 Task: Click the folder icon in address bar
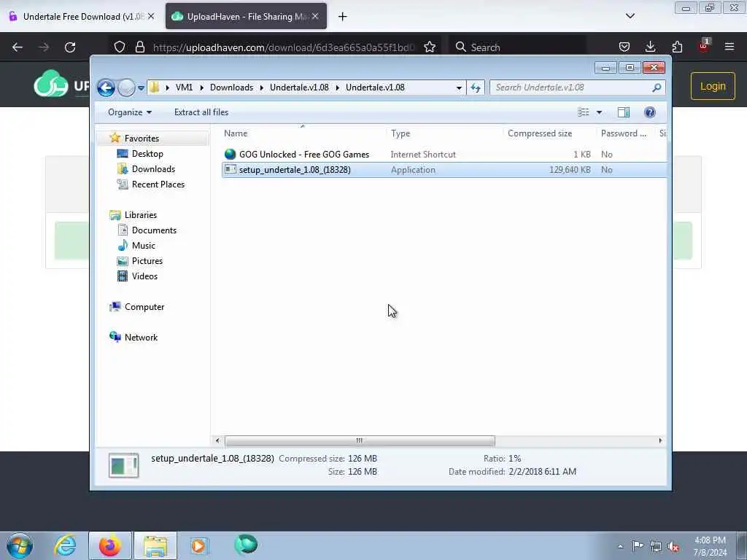[155, 87]
